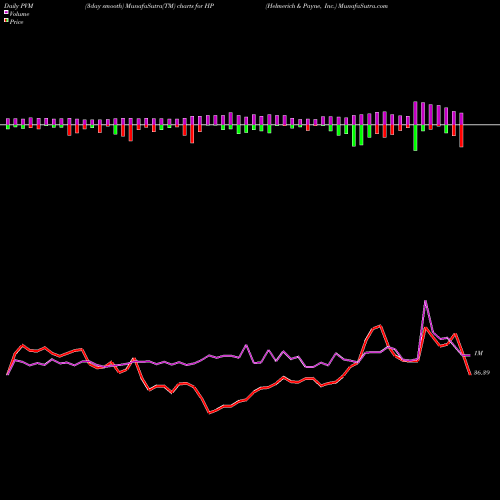Select the 'Price' legend label
Screen dimensions: 500x500
tap(16, 22)
